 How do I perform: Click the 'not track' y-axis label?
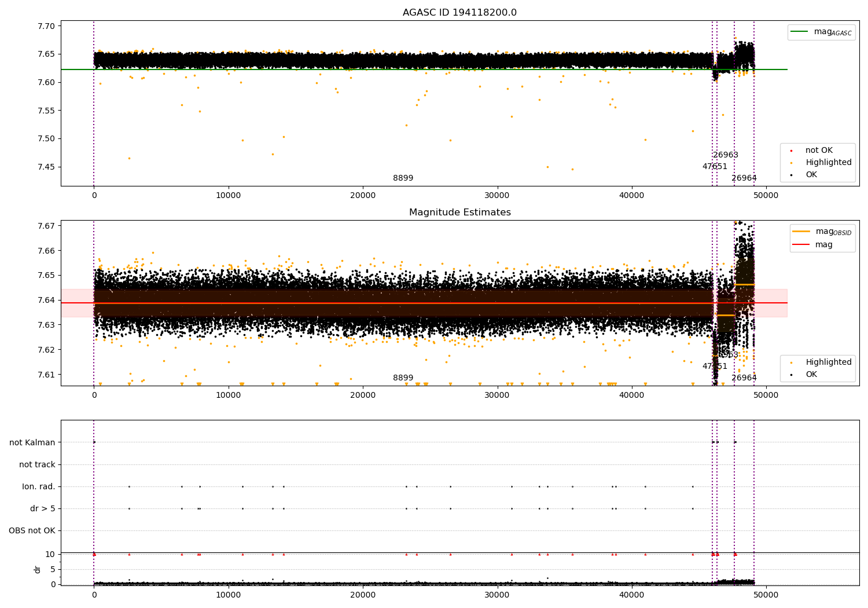pos(37,465)
